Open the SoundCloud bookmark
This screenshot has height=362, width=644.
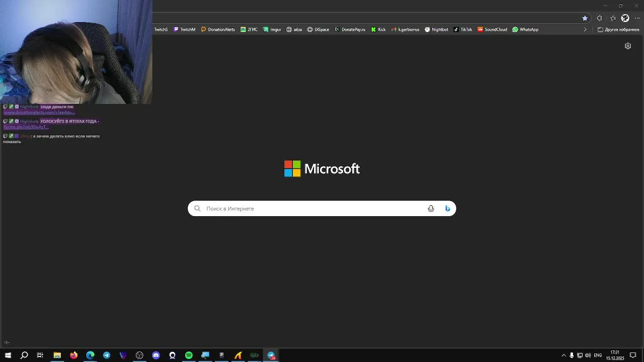coord(492,30)
